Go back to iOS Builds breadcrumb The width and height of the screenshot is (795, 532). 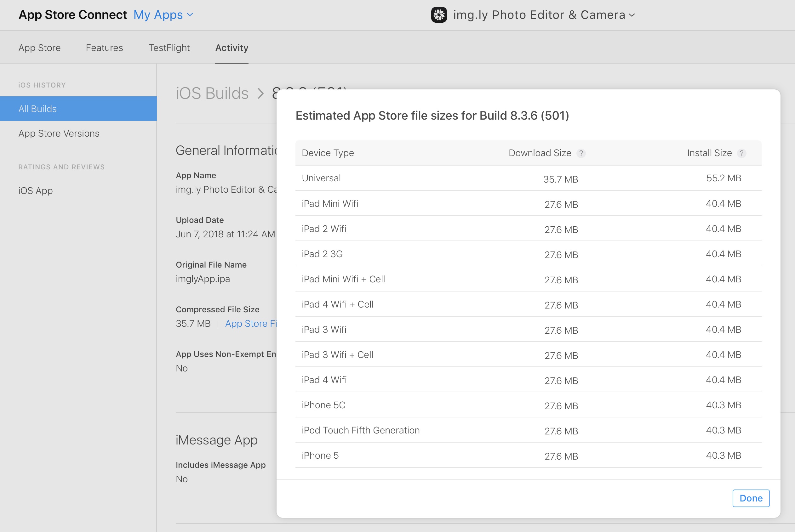[212, 93]
